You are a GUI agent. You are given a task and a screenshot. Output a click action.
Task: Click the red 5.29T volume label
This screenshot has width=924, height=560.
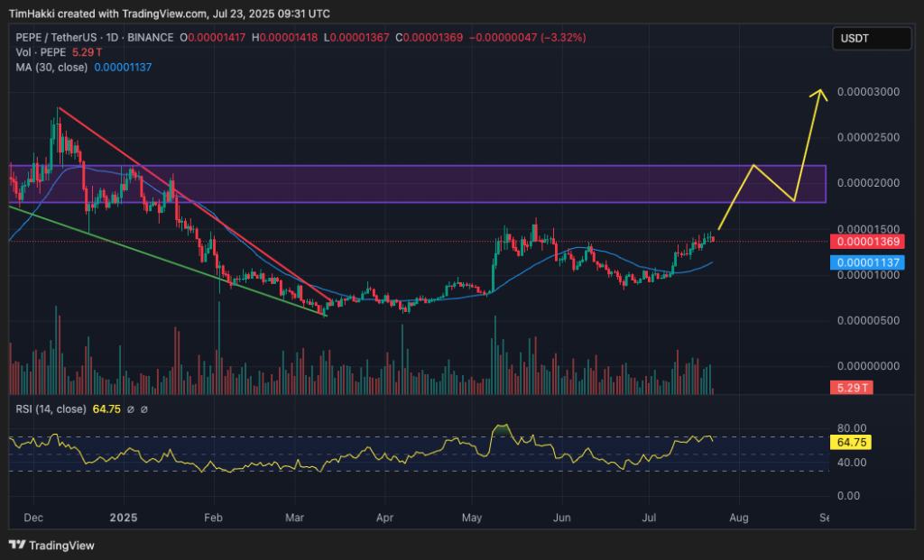pyautogui.click(x=850, y=388)
